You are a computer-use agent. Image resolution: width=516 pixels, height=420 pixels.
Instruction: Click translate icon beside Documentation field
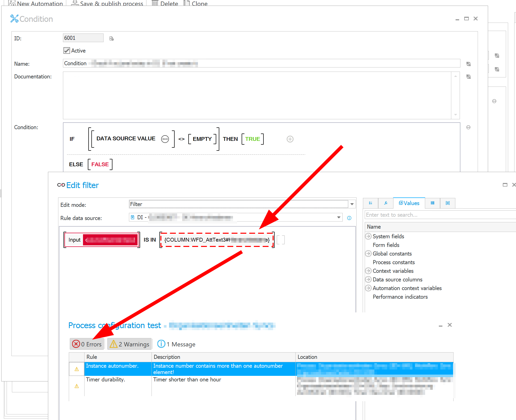click(468, 77)
